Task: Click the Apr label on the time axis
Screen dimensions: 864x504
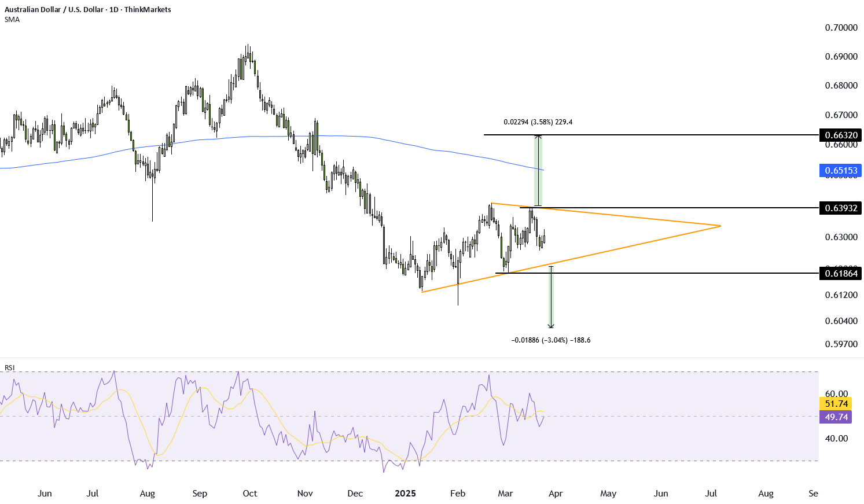Action: pyautogui.click(x=556, y=494)
